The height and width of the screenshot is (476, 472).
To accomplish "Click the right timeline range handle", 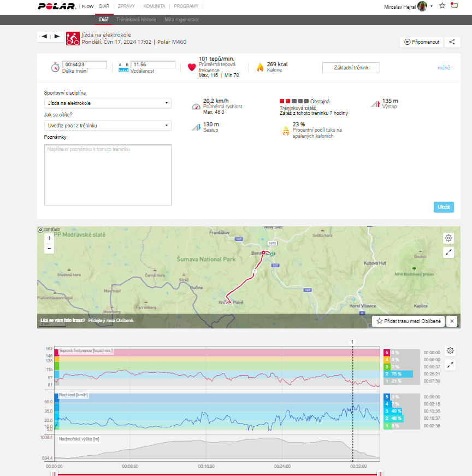I will (380, 473).
